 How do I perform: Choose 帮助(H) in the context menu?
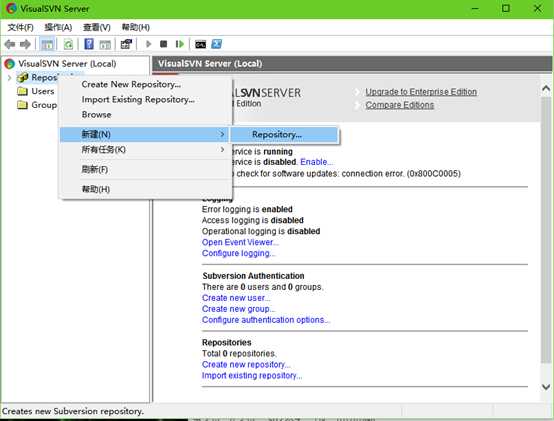146,189
